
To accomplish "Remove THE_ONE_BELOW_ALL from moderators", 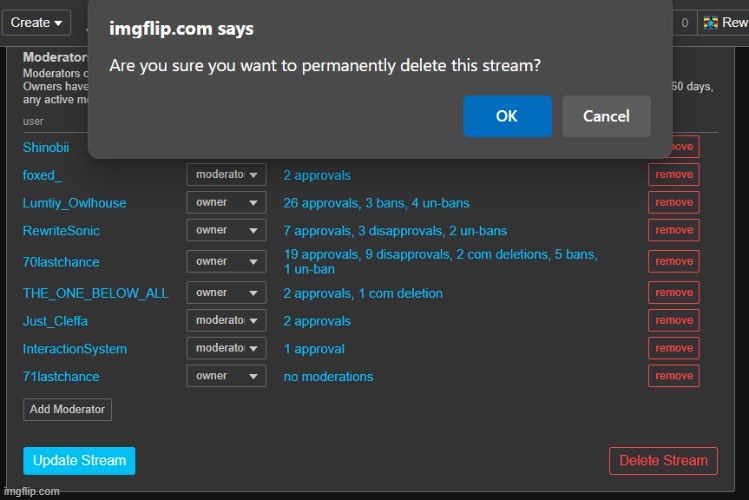I will [674, 292].
